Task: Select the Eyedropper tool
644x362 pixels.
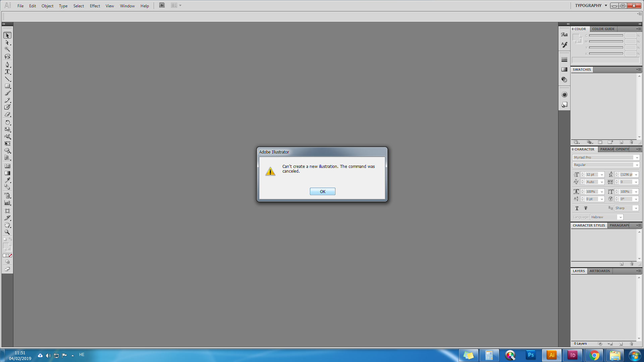Action: click(x=7, y=180)
